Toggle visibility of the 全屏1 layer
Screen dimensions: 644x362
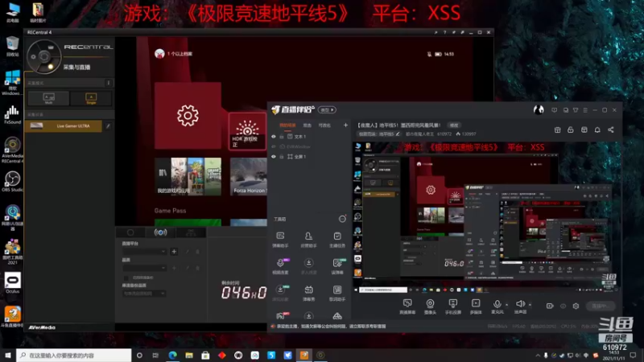[274, 156]
